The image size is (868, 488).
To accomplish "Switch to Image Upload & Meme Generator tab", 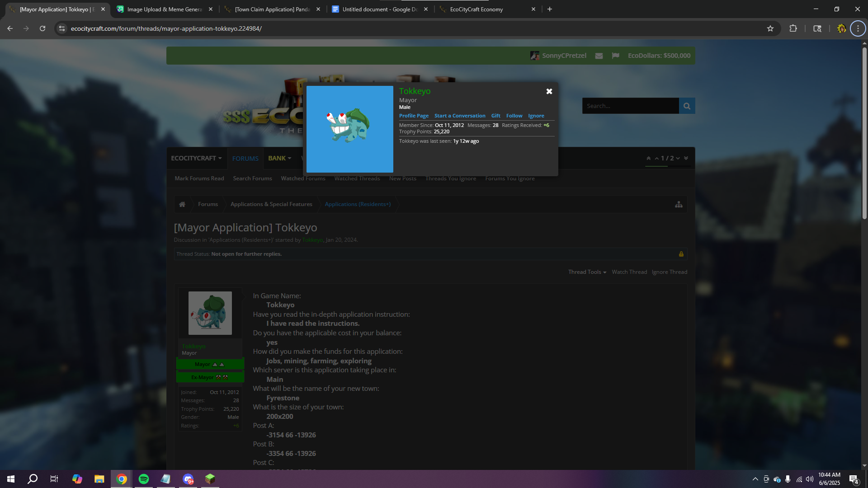I will [165, 9].
